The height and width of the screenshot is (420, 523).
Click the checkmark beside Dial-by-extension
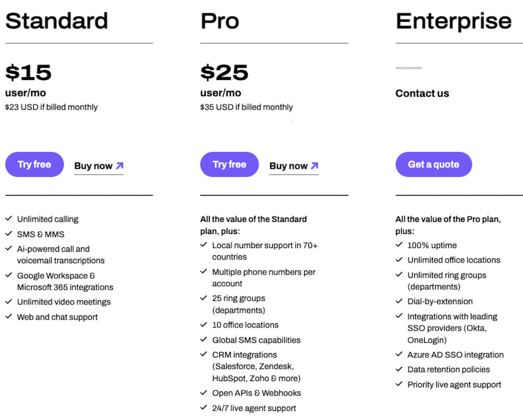(x=399, y=302)
